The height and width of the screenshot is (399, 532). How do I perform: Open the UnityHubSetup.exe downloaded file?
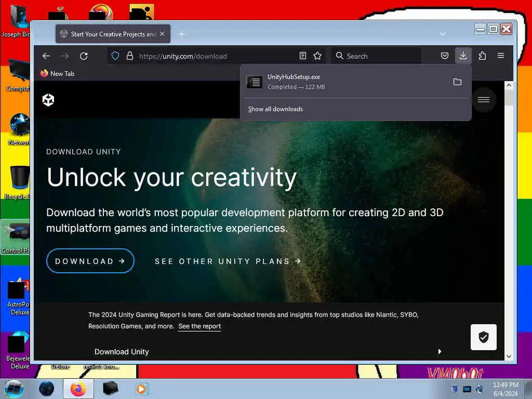pyautogui.click(x=346, y=82)
